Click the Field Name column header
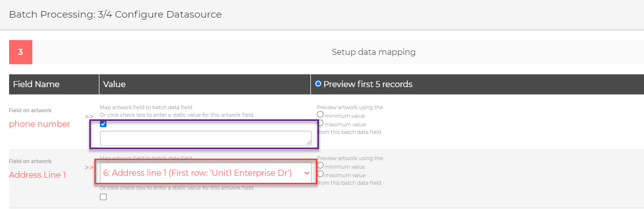 36,84
